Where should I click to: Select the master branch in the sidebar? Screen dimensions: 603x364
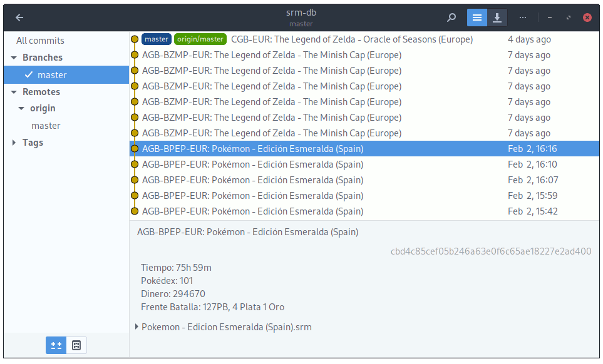pyautogui.click(x=53, y=74)
